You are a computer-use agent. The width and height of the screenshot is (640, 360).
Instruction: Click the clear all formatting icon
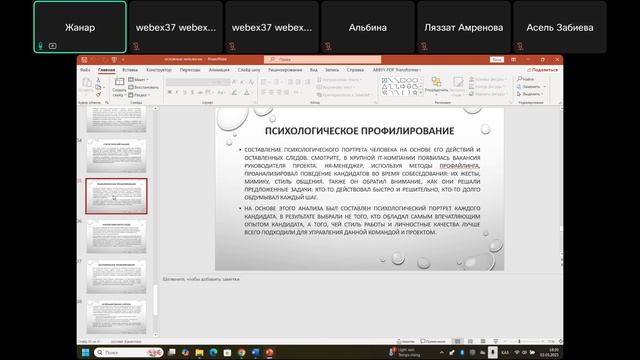pos(251,82)
